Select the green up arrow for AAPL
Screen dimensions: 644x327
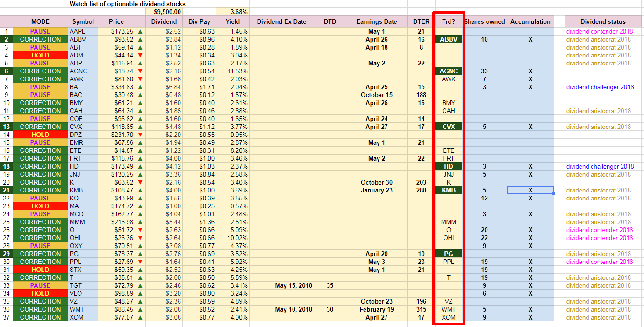pyautogui.click(x=140, y=31)
